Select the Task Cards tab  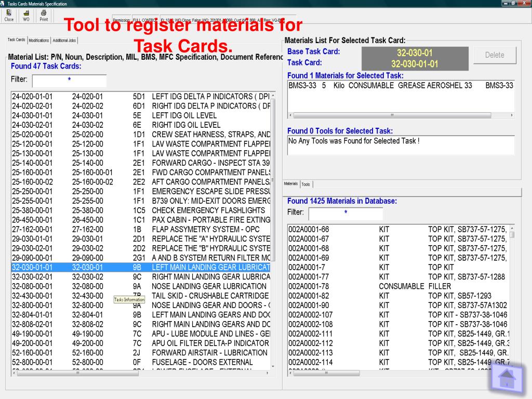(16, 39)
